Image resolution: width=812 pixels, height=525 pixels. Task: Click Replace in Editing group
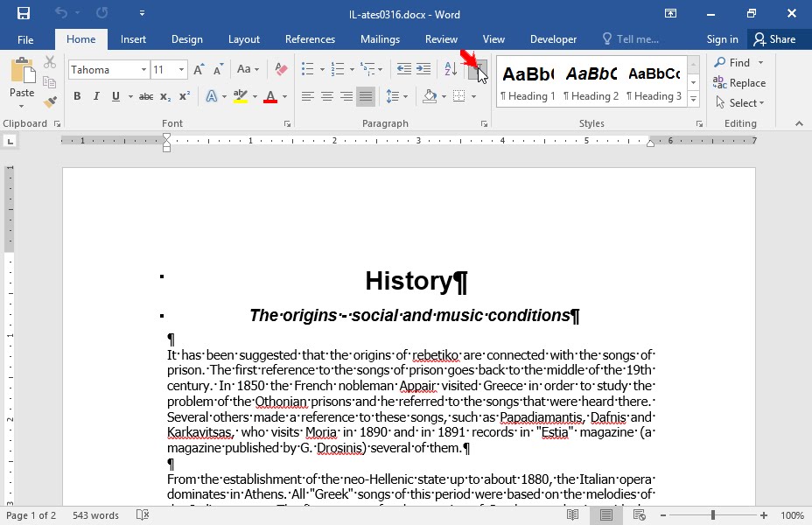pos(739,83)
